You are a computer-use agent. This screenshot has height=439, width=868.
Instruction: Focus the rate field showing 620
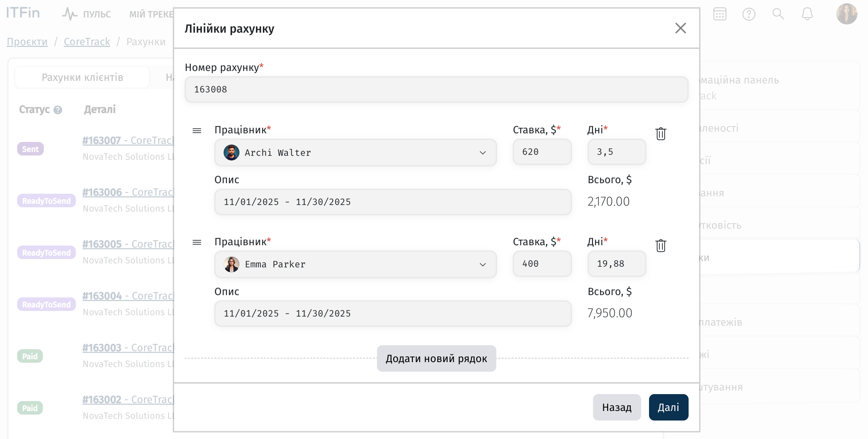[x=542, y=152]
